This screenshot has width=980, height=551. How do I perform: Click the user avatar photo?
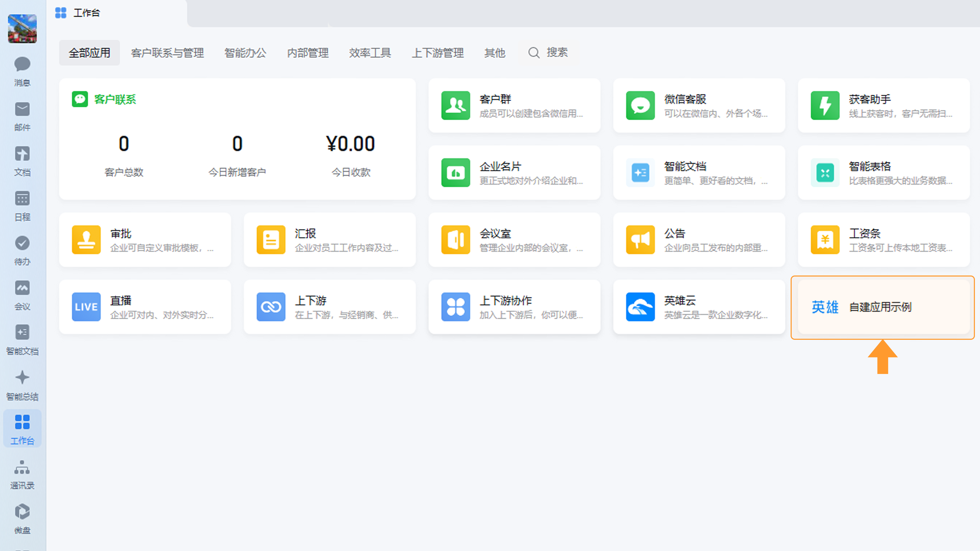22,29
